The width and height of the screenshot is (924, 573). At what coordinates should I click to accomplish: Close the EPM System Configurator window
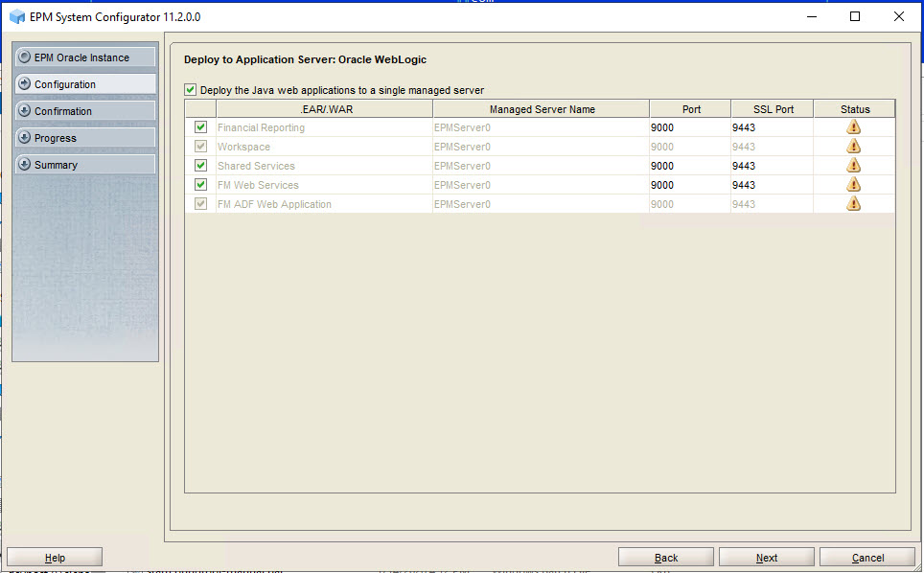[x=899, y=16]
